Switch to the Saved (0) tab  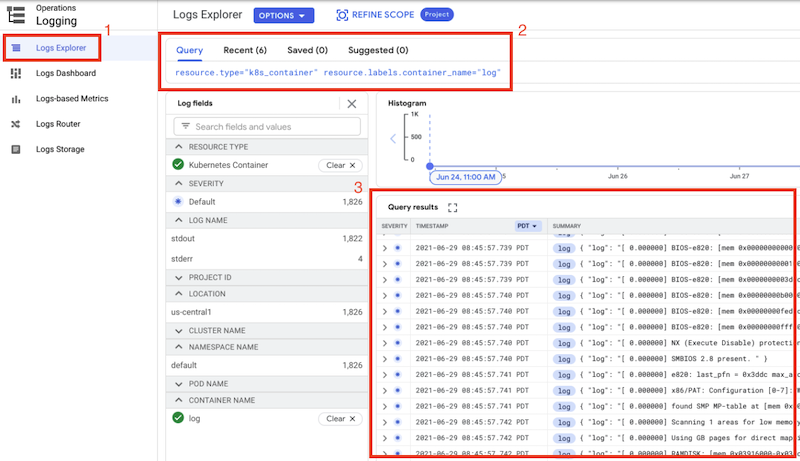(307, 50)
